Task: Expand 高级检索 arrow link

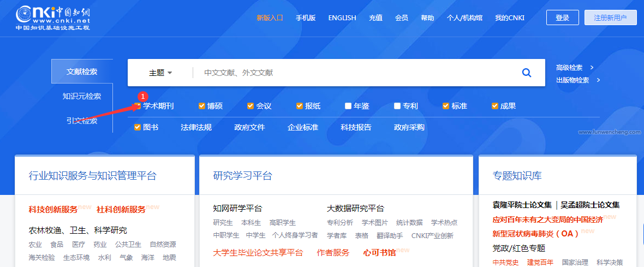Action: [x=575, y=68]
